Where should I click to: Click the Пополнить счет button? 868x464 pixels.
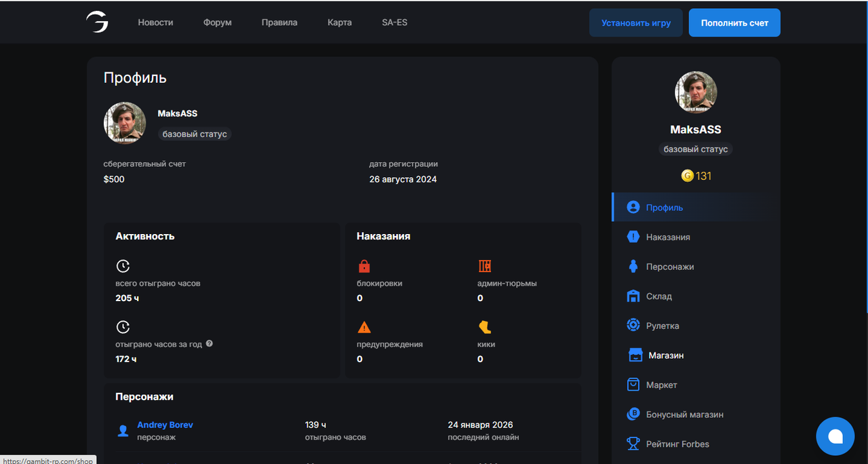[x=734, y=22]
